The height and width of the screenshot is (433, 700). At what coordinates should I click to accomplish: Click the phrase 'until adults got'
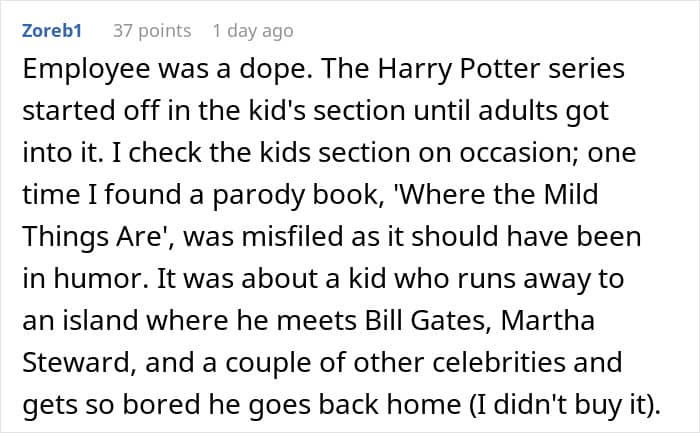pos(511,111)
